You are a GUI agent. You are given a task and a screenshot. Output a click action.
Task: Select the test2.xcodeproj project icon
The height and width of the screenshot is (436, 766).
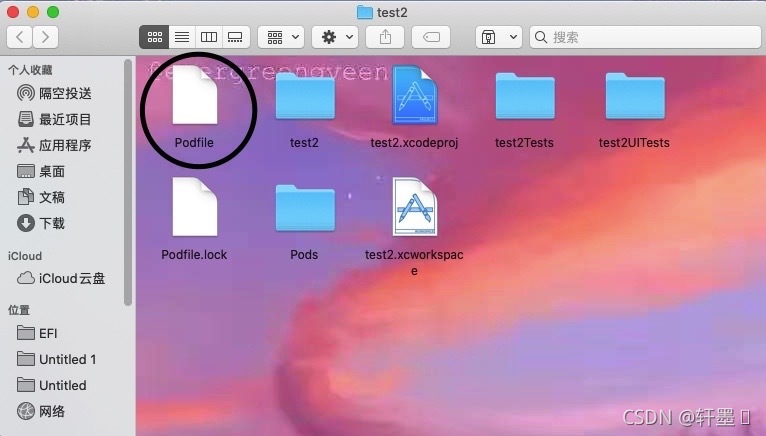point(415,95)
